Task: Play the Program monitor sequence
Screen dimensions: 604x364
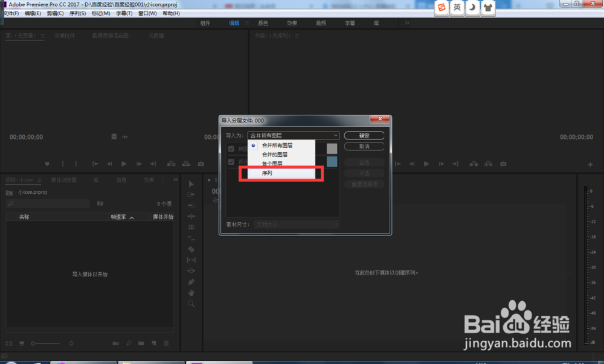Action: (x=426, y=164)
